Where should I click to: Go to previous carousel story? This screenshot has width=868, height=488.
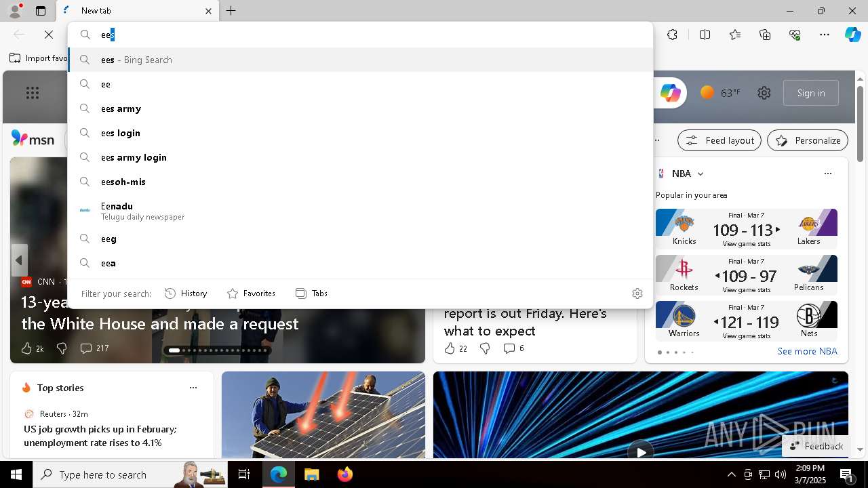point(19,260)
